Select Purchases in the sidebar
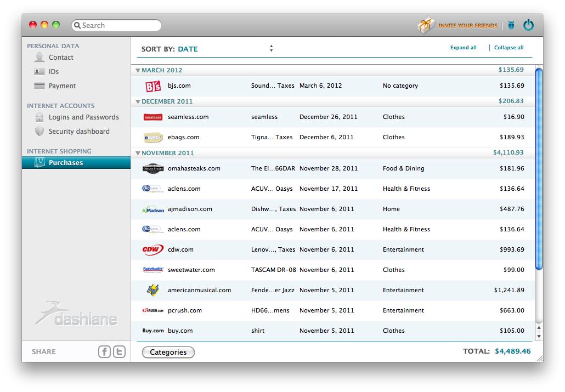The image size is (565, 392). 76,162
